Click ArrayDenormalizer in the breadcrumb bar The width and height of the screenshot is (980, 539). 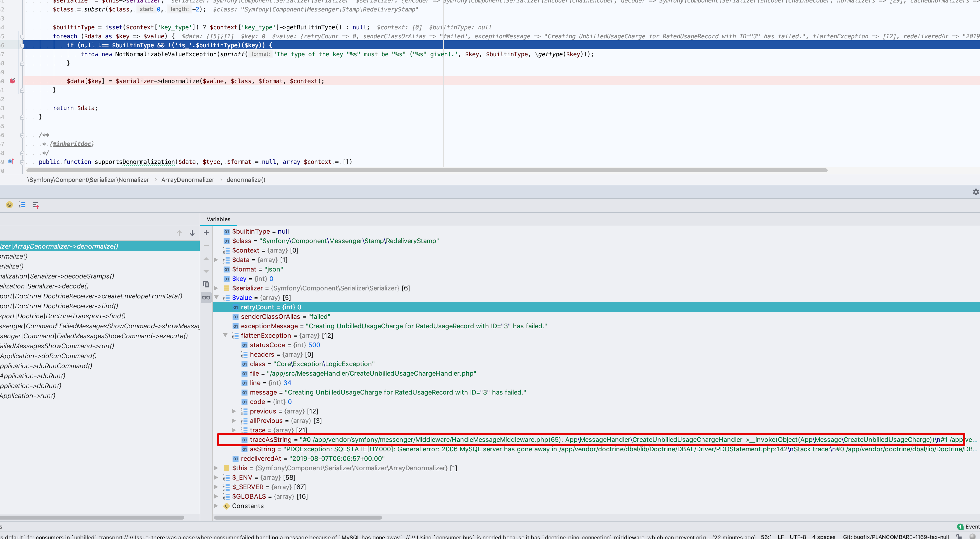187,180
